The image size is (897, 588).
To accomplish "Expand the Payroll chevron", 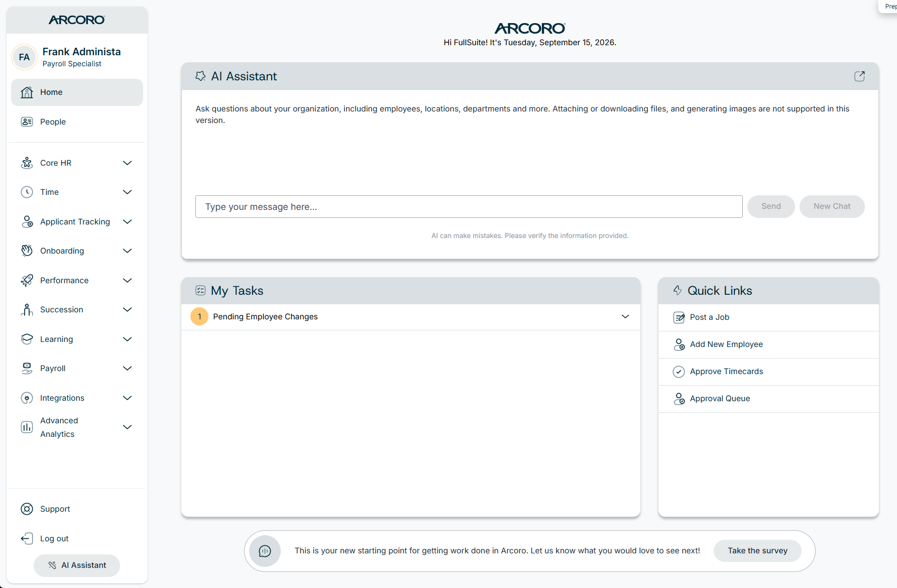I will [128, 369].
